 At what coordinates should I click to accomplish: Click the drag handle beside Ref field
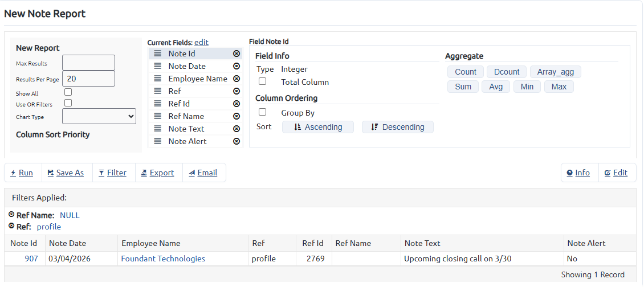[x=158, y=91]
